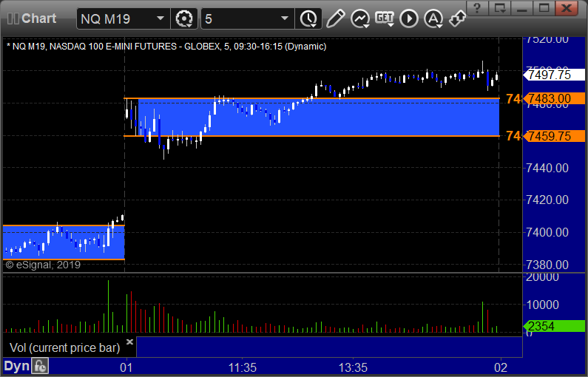This screenshot has width=588, height=377.
Task: Open the time template clock icon
Action: coord(308,18)
